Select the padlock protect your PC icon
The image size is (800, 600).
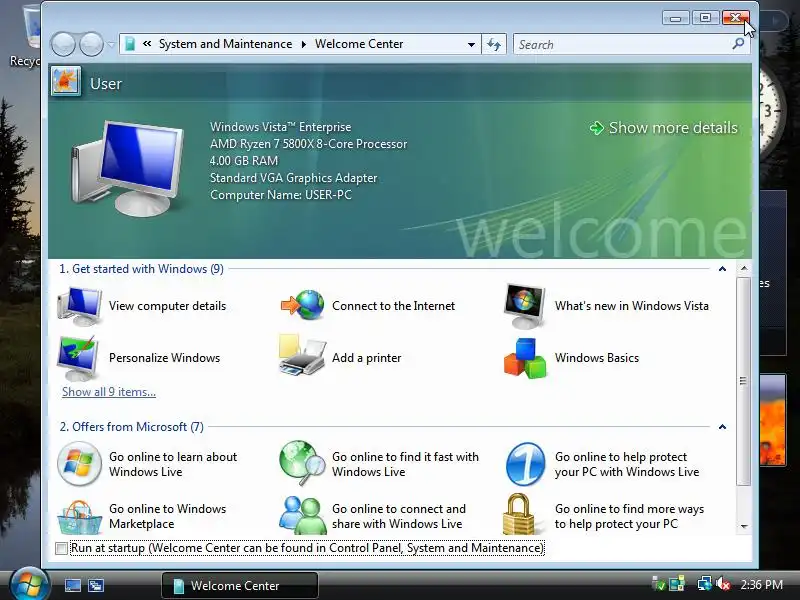pyautogui.click(x=519, y=514)
